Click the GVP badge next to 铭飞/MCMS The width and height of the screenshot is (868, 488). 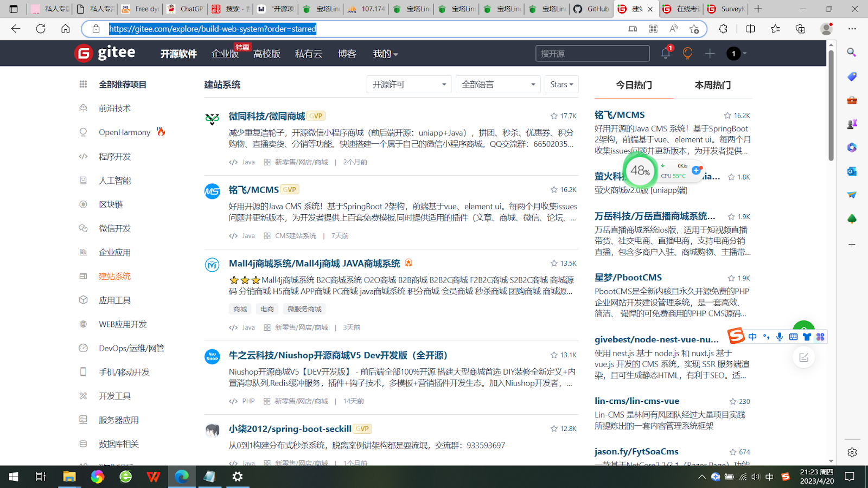290,190
